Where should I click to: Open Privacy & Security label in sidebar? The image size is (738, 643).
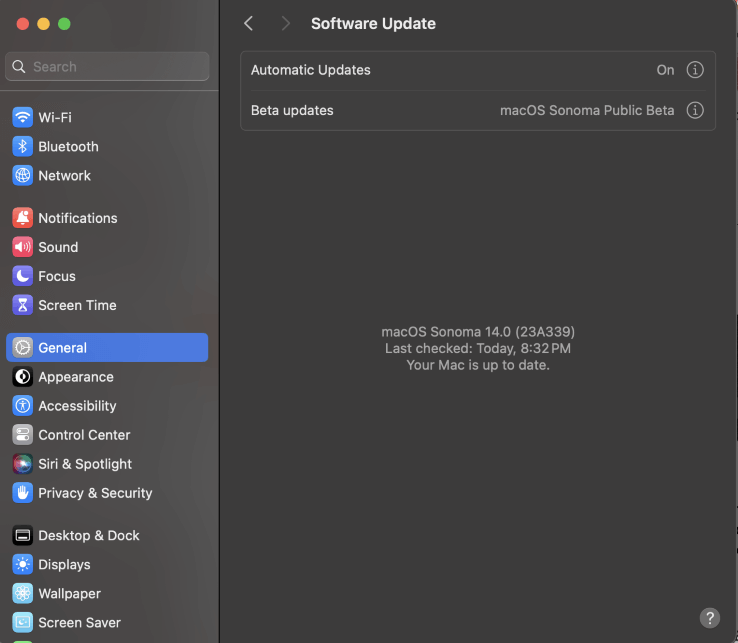96,493
